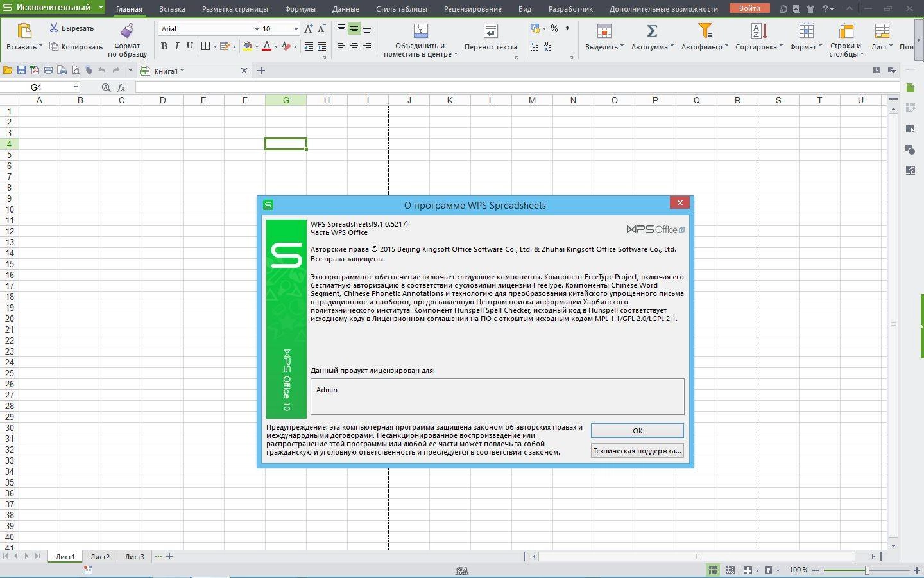Click the Техническая поддержка button
The image size is (924, 578).
[x=637, y=451]
